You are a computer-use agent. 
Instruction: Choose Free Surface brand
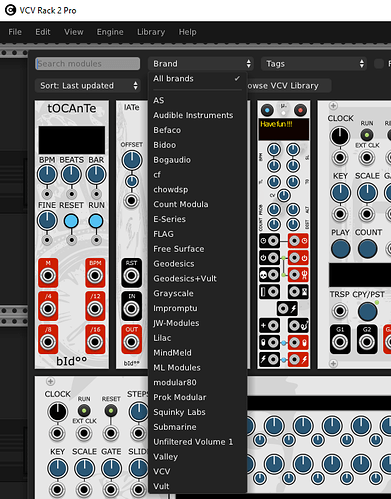click(197, 249)
